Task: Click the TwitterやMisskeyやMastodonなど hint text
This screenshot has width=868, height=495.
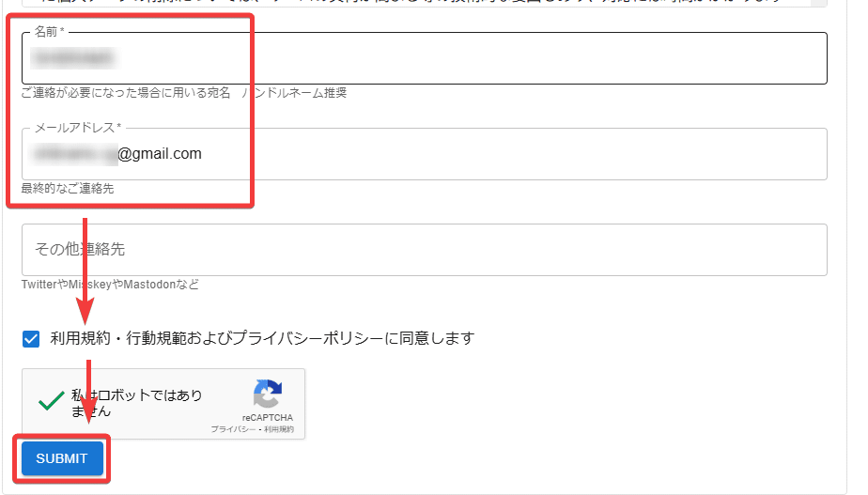Action: tap(110, 285)
